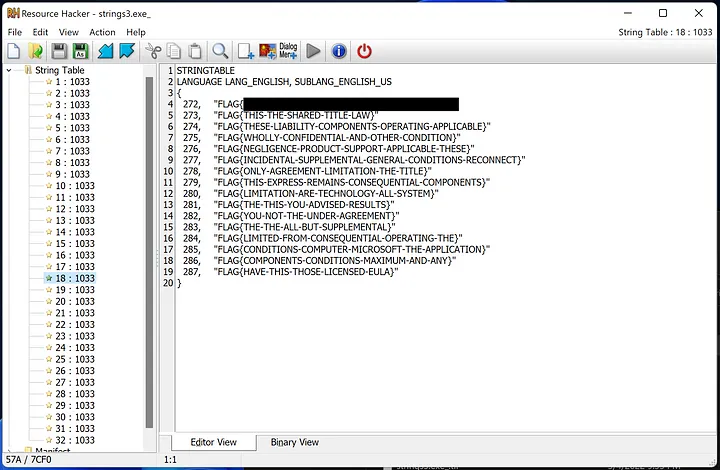The width and height of the screenshot is (720, 470).
Task: Click string 282 YOU-NOT-THE-UNDER-AGREEMENT flag
Action: tap(306, 216)
